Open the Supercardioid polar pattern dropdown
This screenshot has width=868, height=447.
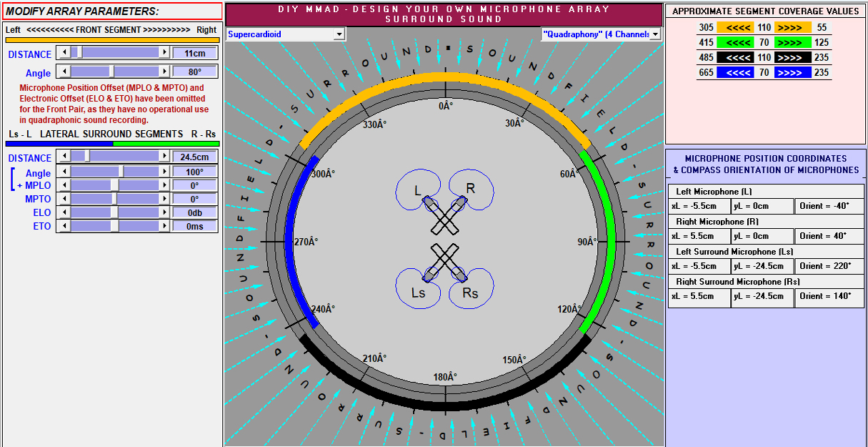point(339,34)
